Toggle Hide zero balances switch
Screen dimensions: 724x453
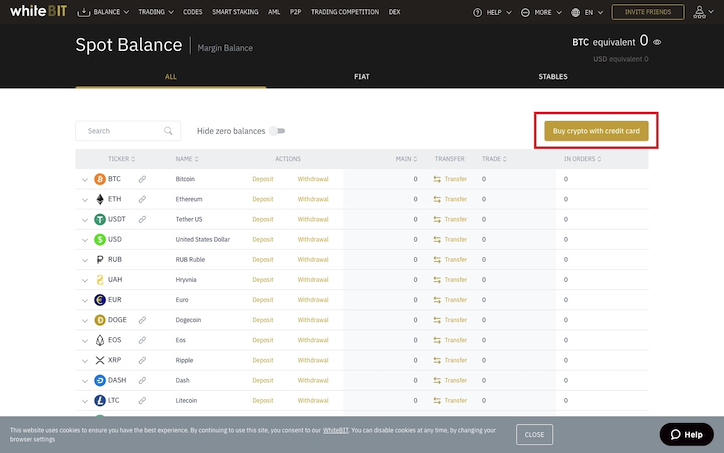tap(278, 131)
